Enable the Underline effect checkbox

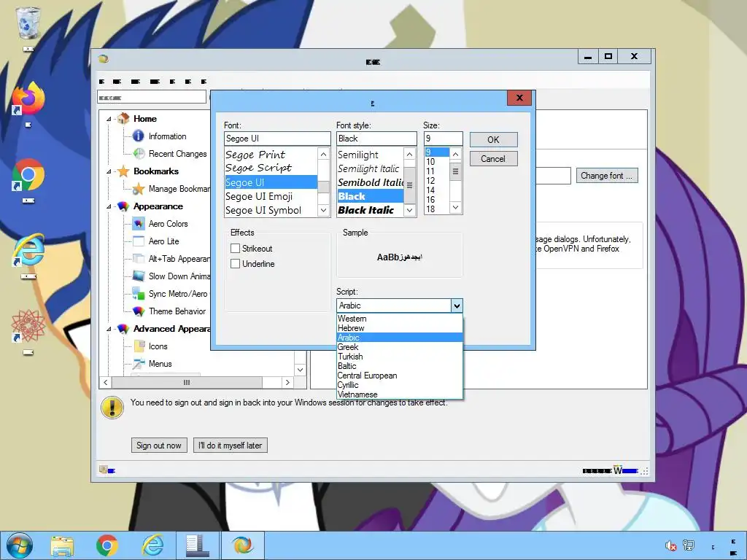point(235,264)
